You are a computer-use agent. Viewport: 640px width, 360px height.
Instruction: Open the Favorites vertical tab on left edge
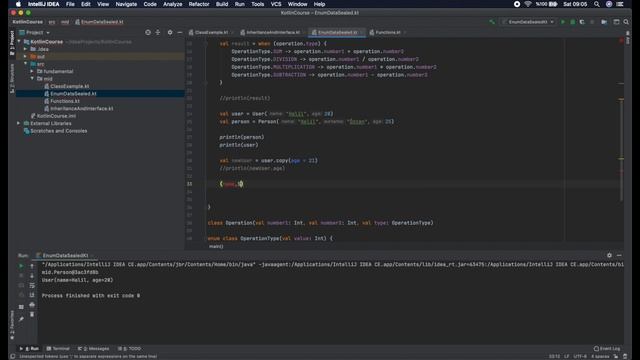(x=12, y=325)
